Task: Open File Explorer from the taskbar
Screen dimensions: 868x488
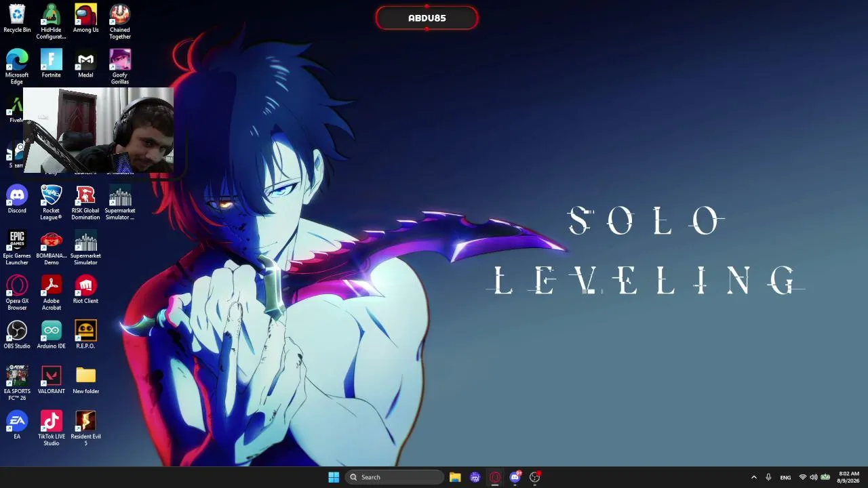Action: click(x=455, y=477)
